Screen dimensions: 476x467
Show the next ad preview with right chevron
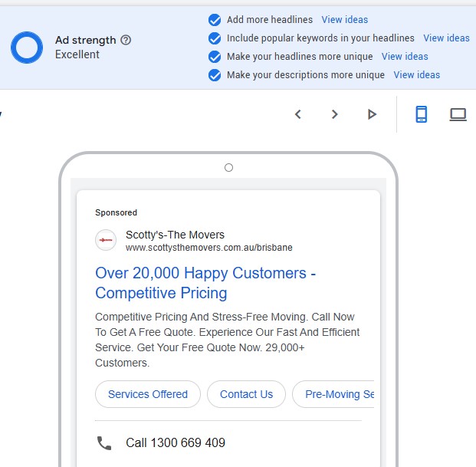pos(334,114)
